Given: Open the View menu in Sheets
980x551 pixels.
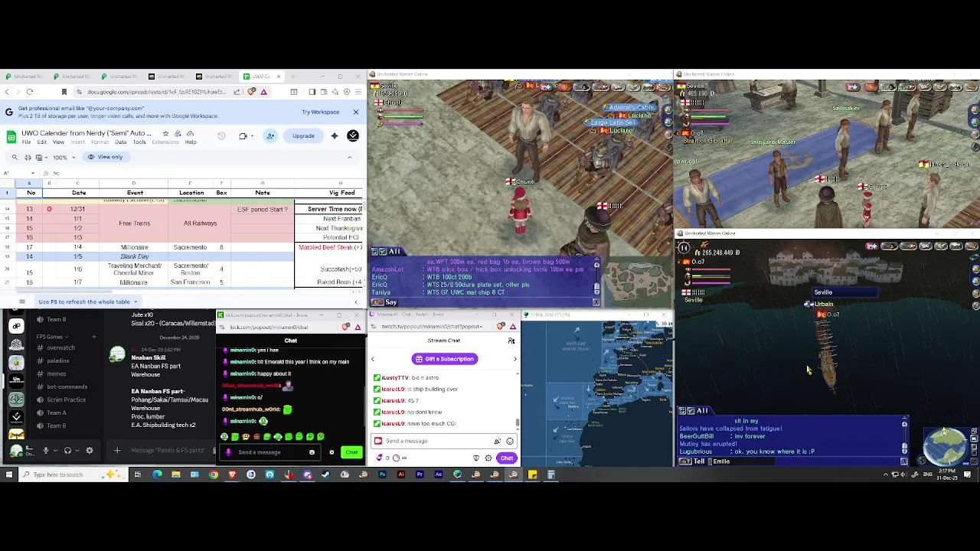Looking at the screenshot, I should pos(58,142).
